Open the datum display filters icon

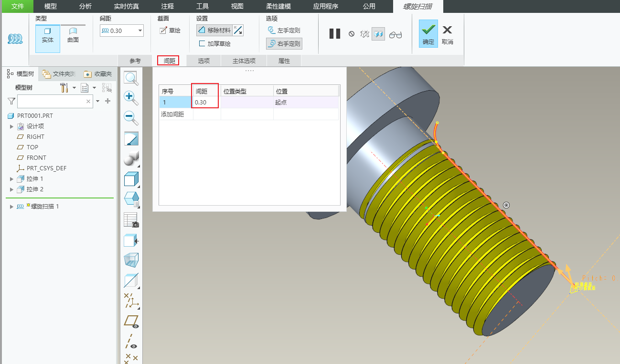131,301
